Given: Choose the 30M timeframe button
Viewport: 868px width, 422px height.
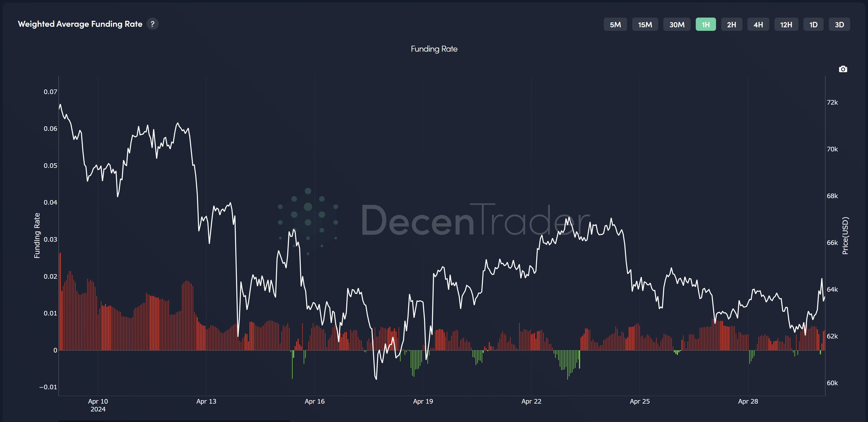Looking at the screenshot, I should point(677,24).
